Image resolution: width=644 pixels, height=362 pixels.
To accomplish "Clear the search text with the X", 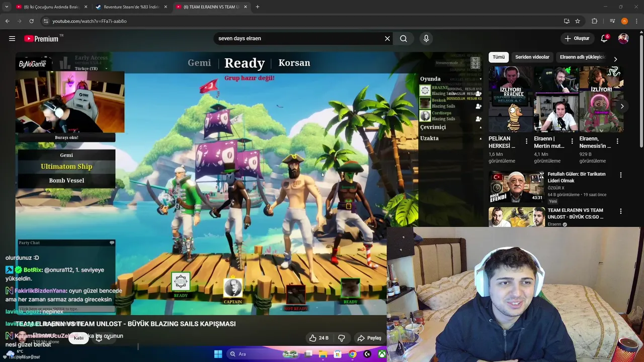I will coord(387,39).
